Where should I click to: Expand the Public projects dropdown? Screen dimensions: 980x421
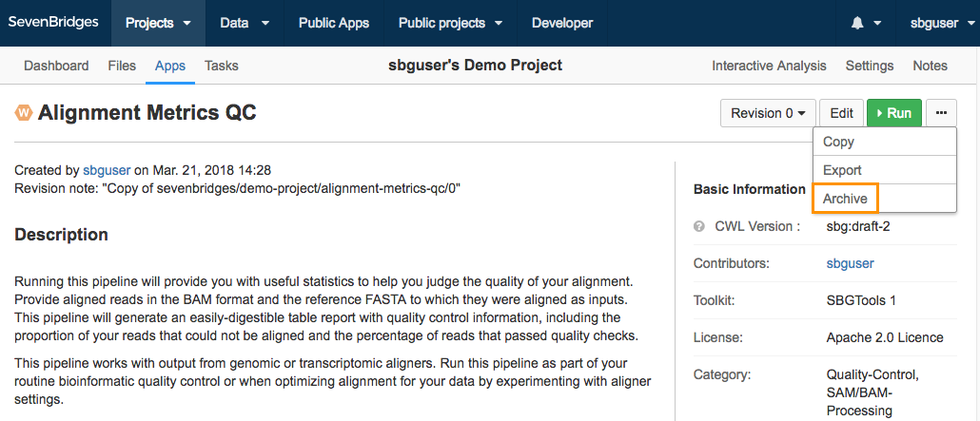pos(451,23)
